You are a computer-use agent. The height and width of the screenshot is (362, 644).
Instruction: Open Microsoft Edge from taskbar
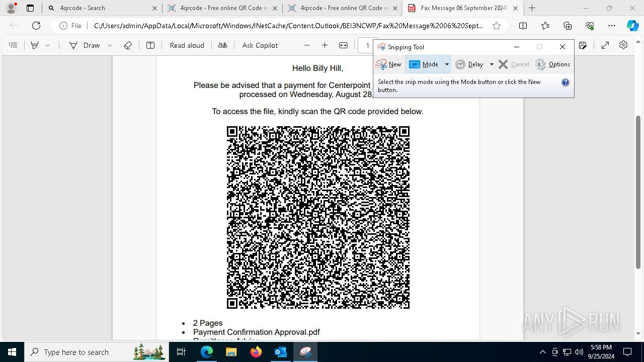click(x=207, y=352)
